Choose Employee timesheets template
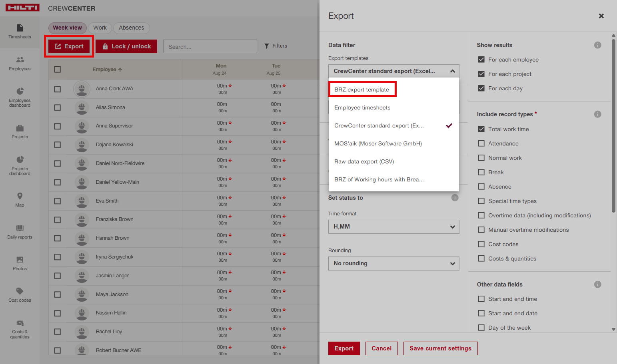Screen dimensions: 617x364 [393, 107]
